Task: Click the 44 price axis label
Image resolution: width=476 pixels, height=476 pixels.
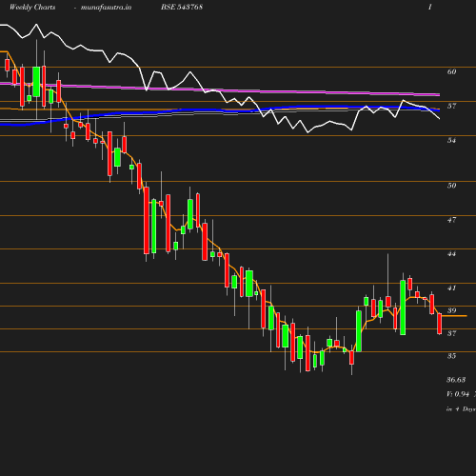Action: (x=451, y=254)
